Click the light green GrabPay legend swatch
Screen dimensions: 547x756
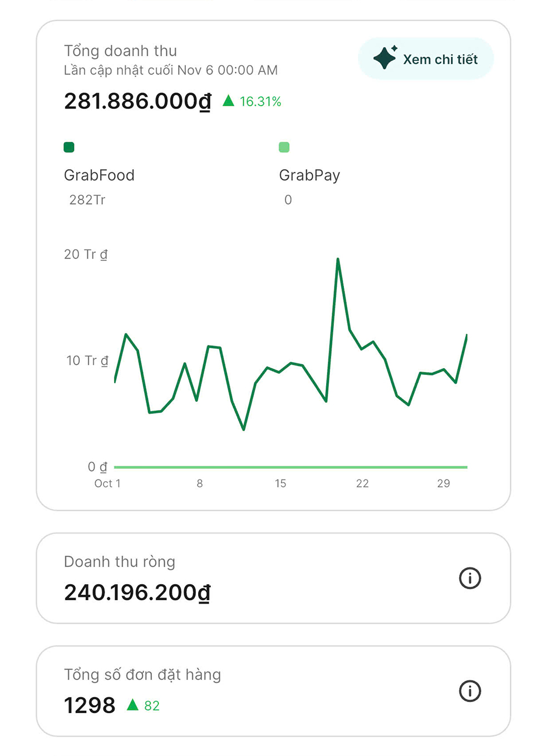tap(284, 147)
